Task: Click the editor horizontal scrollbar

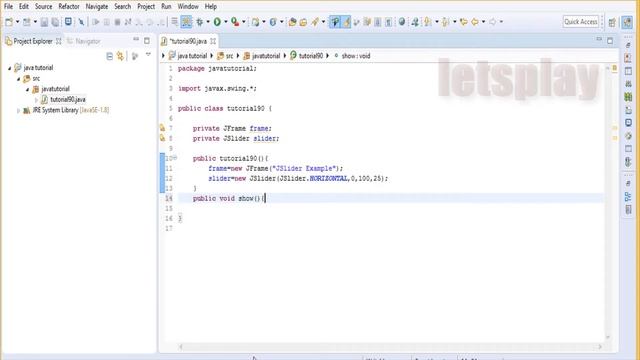Action: 390,347
